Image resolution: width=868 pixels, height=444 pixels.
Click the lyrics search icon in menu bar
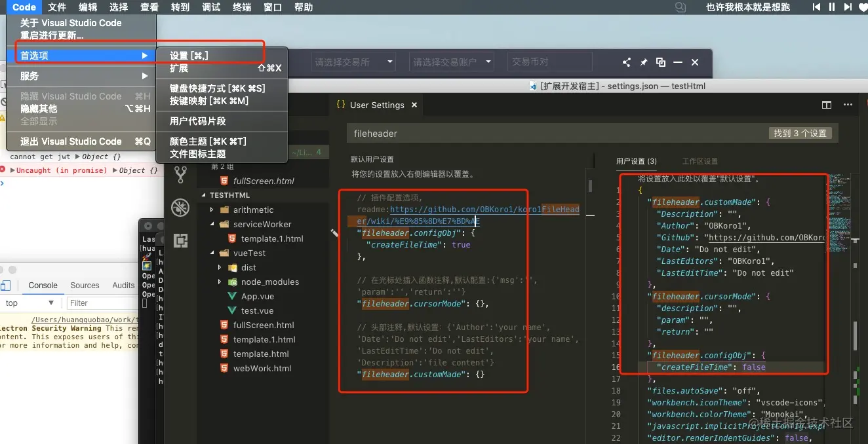[x=681, y=7]
